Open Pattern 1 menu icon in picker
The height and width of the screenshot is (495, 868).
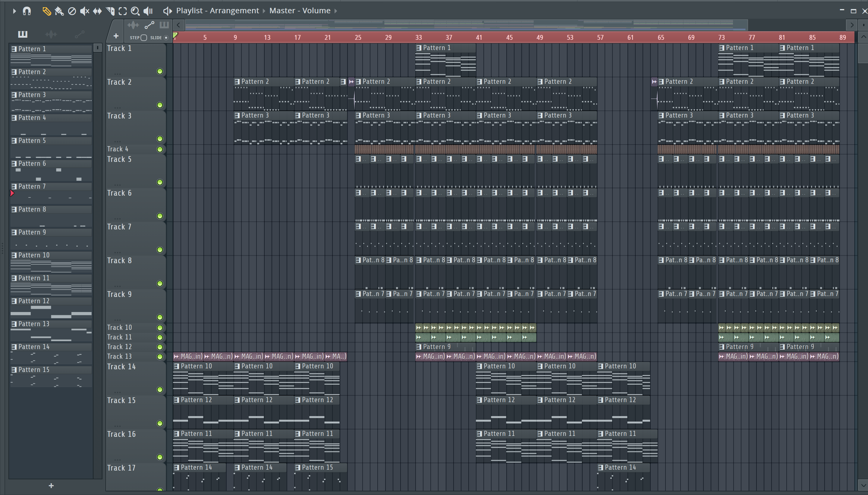(14, 49)
